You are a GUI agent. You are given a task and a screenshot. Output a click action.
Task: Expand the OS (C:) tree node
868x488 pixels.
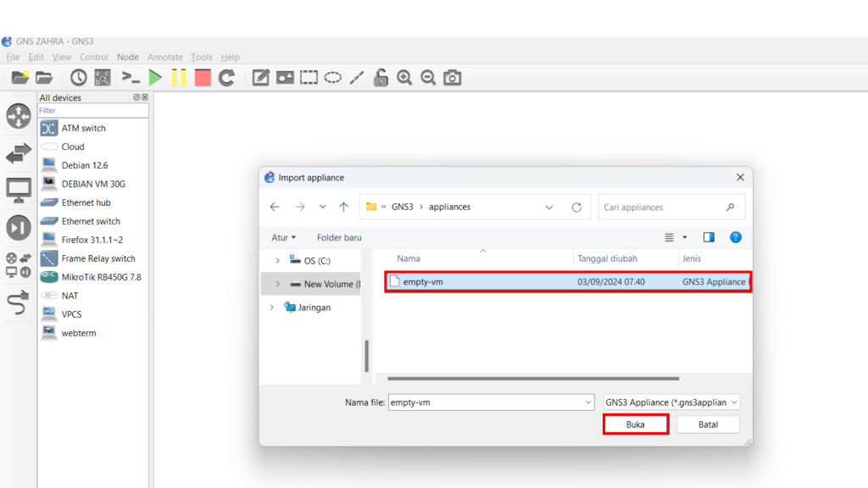pos(277,261)
